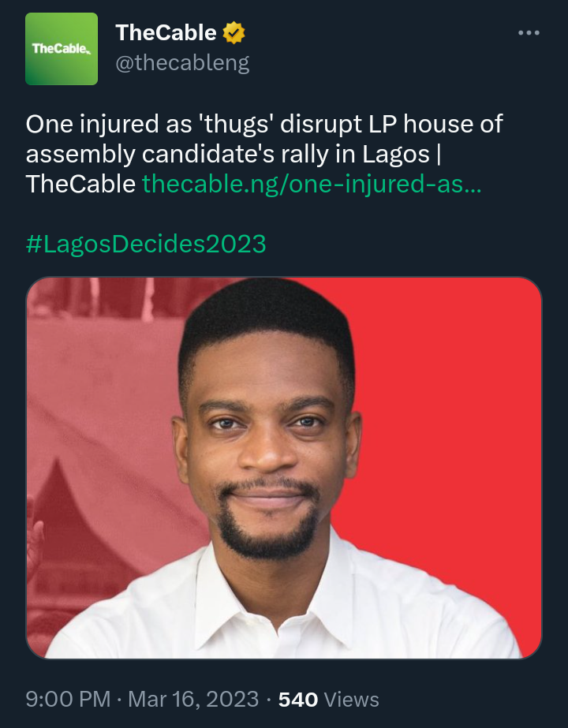
Task: Click the Mar 16, 2023 date
Action: coord(193,699)
